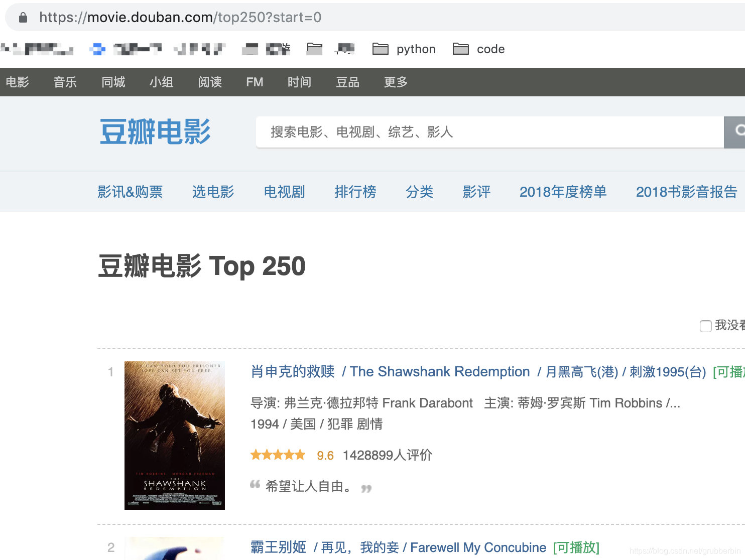This screenshot has height=560, width=745.
Task: Toggle the 我没看 checkbox
Action: point(706,326)
